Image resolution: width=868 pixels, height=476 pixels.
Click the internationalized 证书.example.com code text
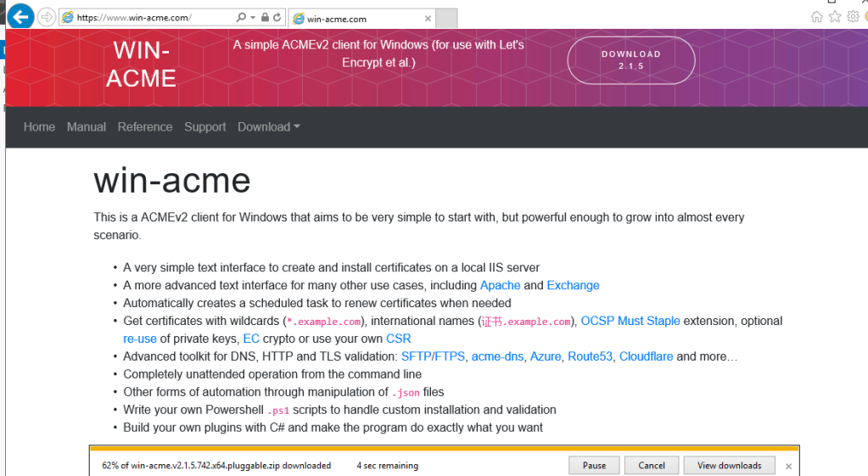pos(526,322)
